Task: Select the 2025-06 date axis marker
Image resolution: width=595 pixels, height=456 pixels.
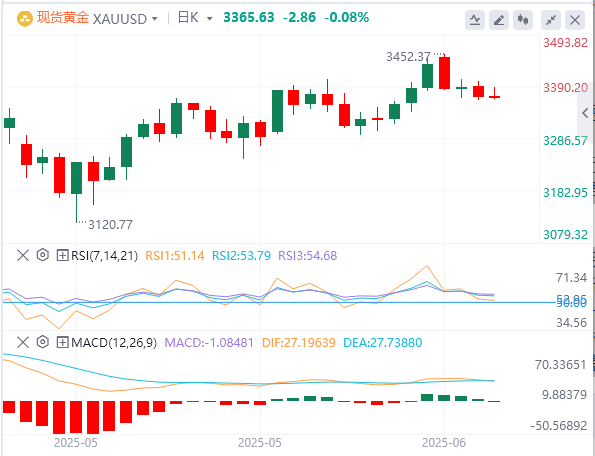Action: click(x=444, y=443)
